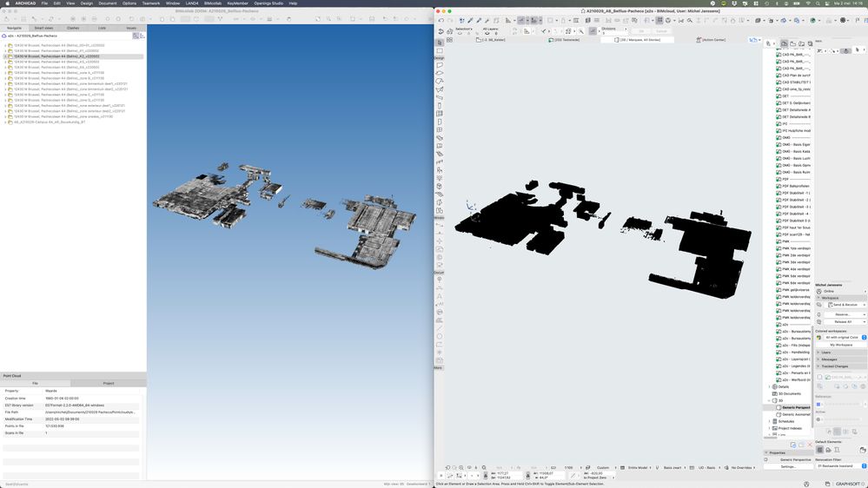Click the cloud icon next to a2o project
Image resolution: width=868 pixels, height=488 pixels.
coord(4,36)
